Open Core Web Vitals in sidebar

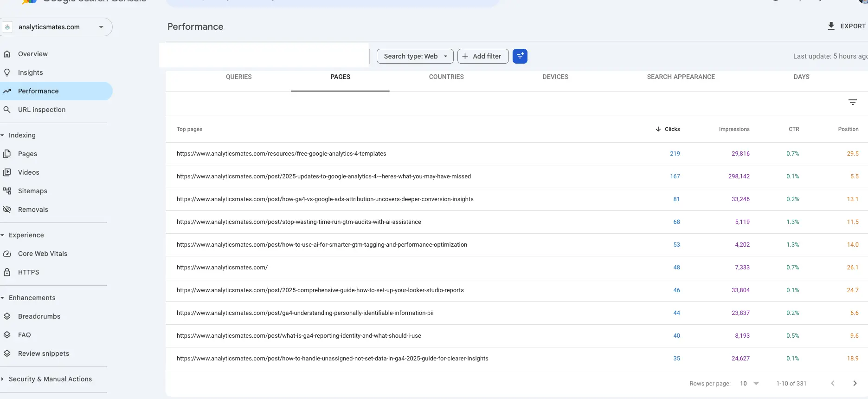point(43,254)
